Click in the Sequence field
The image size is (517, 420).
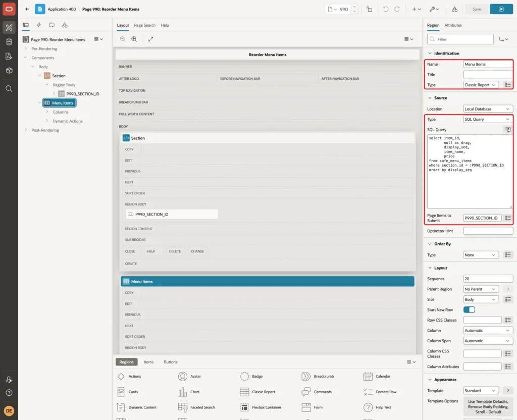488,279
